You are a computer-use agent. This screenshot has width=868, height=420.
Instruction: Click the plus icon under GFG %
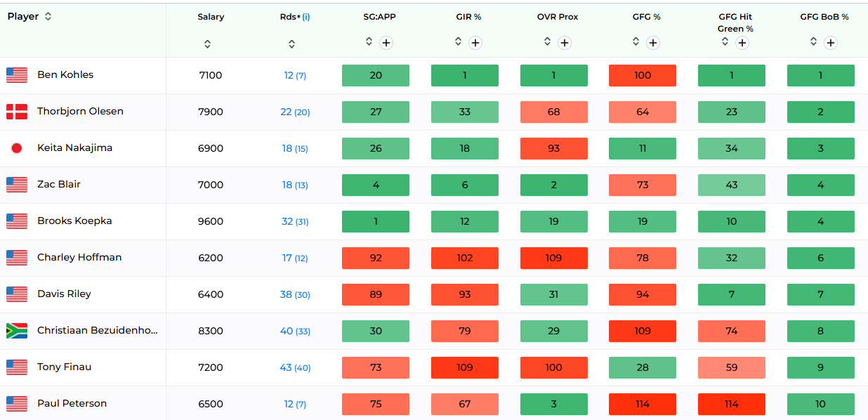pyautogui.click(x=653, y=43)
